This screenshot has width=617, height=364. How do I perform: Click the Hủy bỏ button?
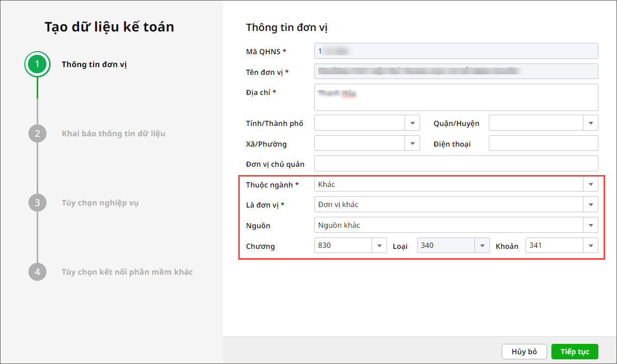pyautogui.click(x=524, y=352)
